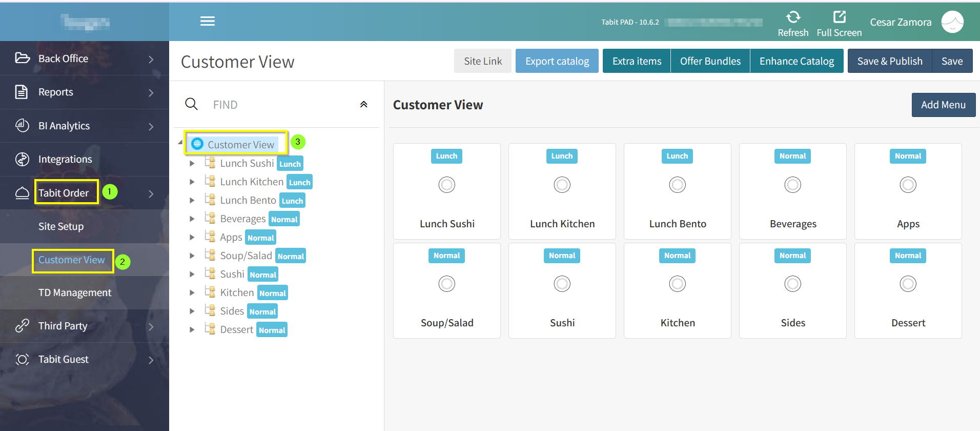
Task: Click the hamburger menu icon
Action: pos(207,21)
